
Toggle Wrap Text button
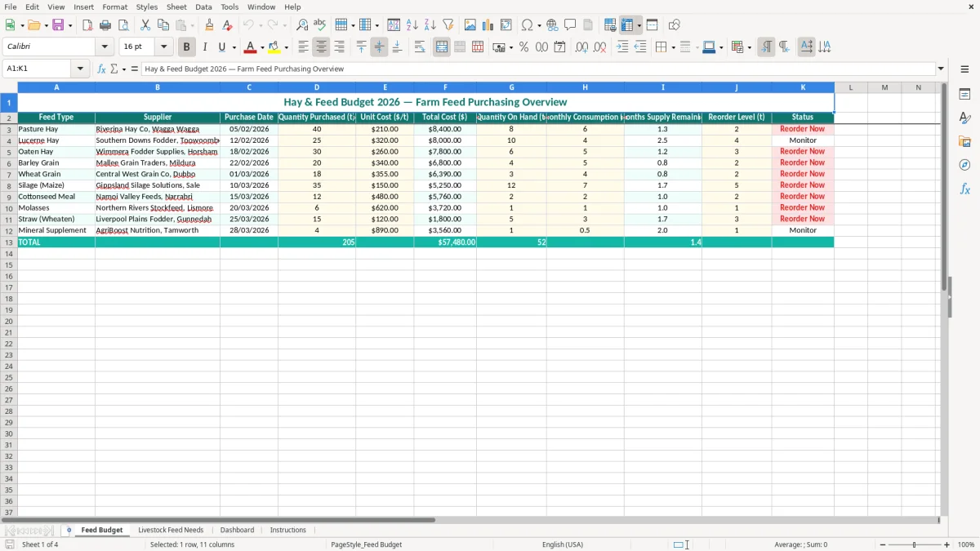point(420,47)
